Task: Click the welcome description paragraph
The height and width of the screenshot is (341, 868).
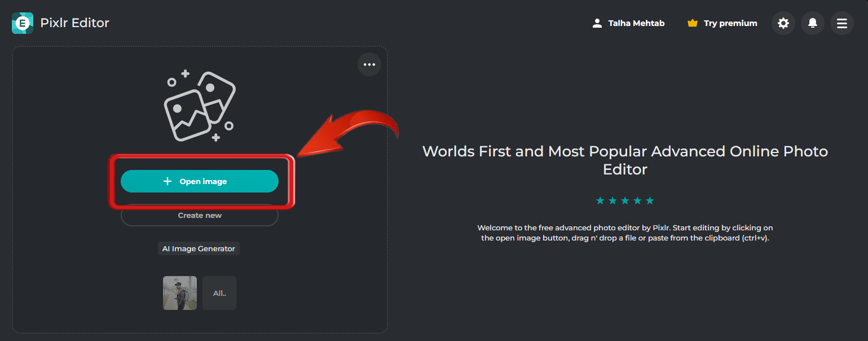Action: point(625,233)
